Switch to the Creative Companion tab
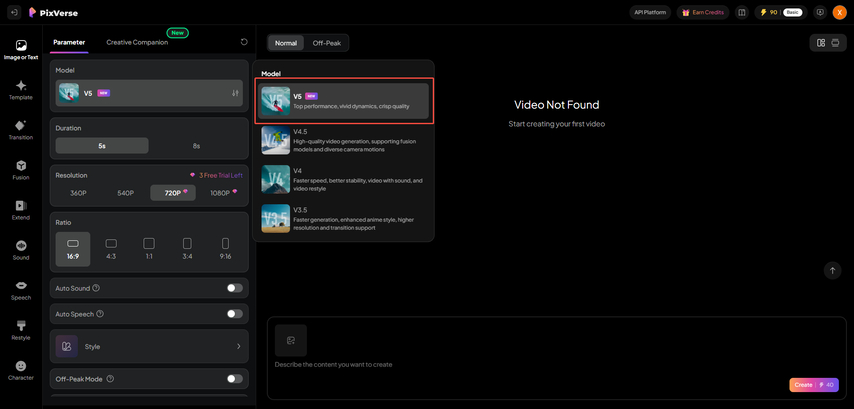 (137, 42)
